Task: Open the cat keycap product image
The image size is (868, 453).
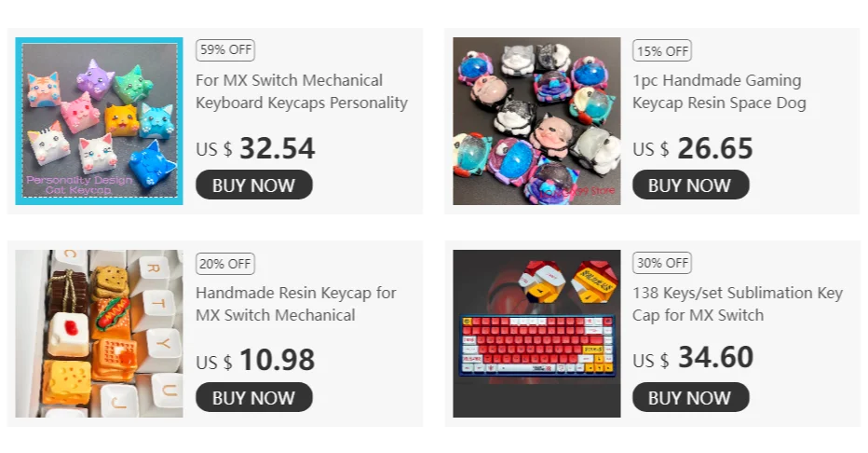Action: 99,121
